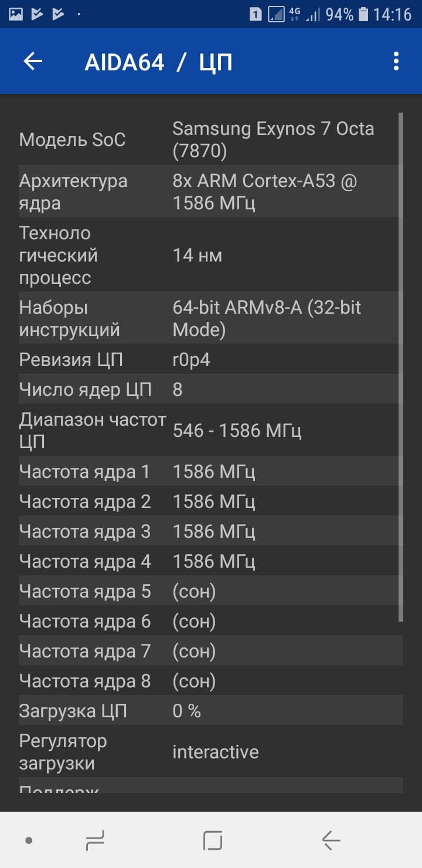Image resolution: width=422 pixels, height=868 pixels.
Task: Tap the gallery image notification icon
Action: [16, 14]
